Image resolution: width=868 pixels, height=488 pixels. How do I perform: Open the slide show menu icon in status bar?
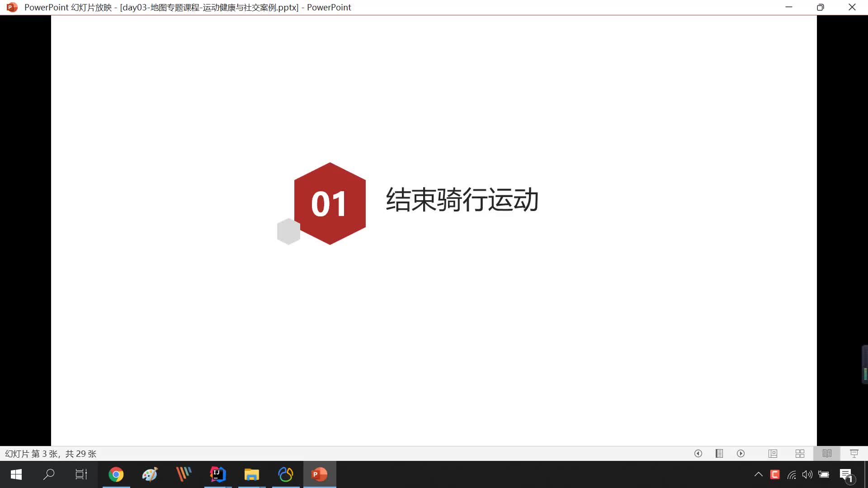[719, 453]
